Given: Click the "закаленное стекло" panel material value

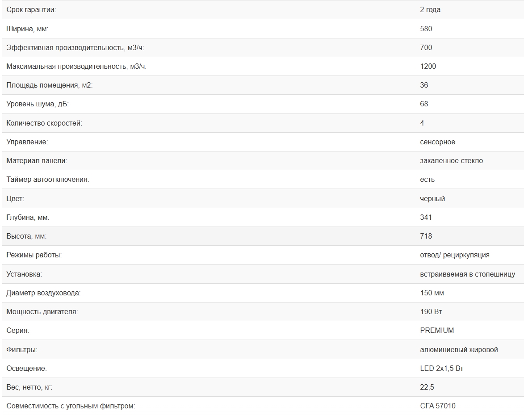Looking at the screenshot, I should point(452,161).
